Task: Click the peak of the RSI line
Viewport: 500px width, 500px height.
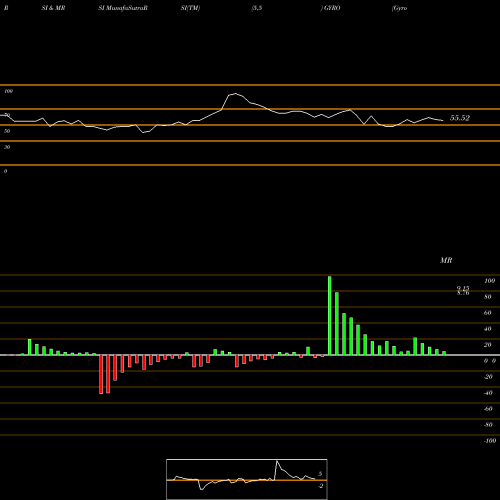Action: tap(235, 94)
